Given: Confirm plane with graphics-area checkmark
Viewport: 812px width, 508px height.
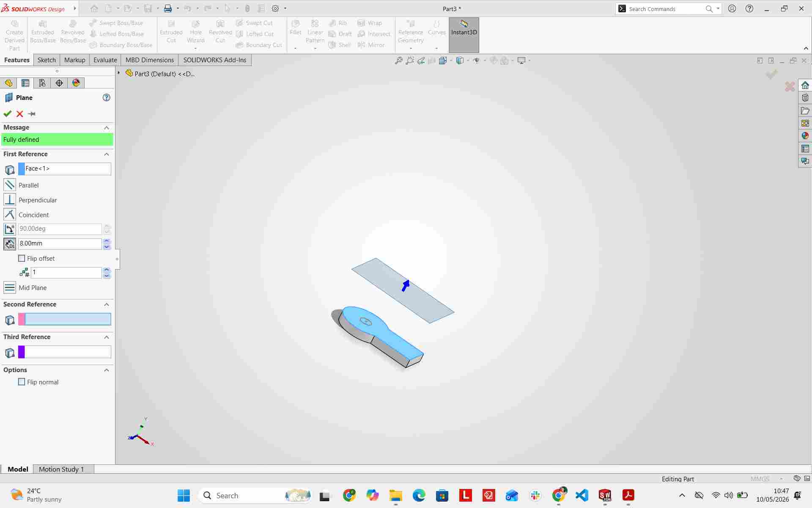Looking at the screenshot, I should point(772,75).
